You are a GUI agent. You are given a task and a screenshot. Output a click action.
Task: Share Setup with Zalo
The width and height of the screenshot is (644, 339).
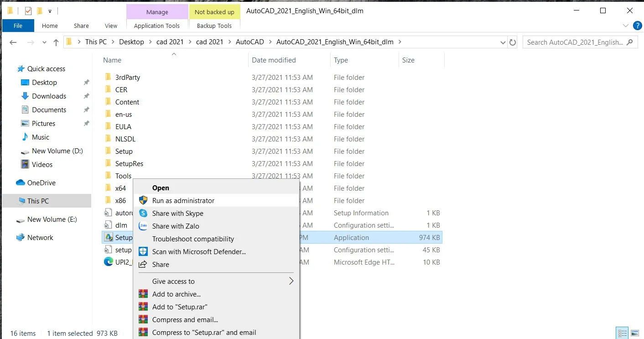pos(177,226)
